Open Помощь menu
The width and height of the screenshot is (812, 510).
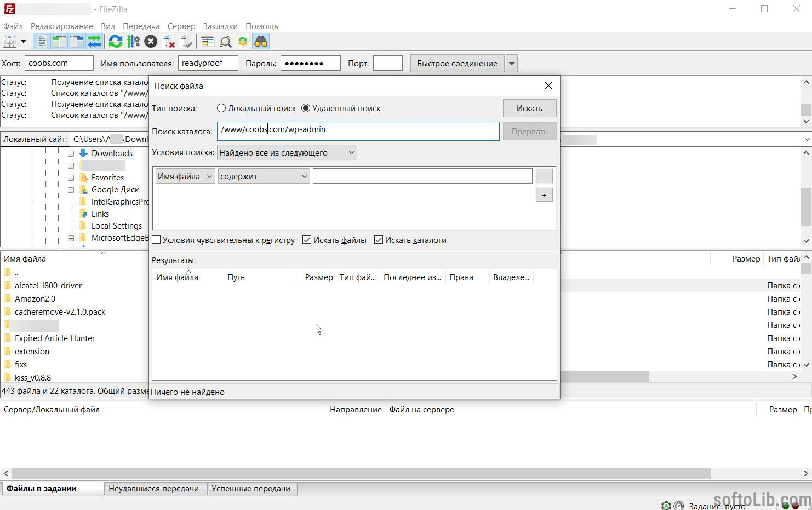point(262,26)
